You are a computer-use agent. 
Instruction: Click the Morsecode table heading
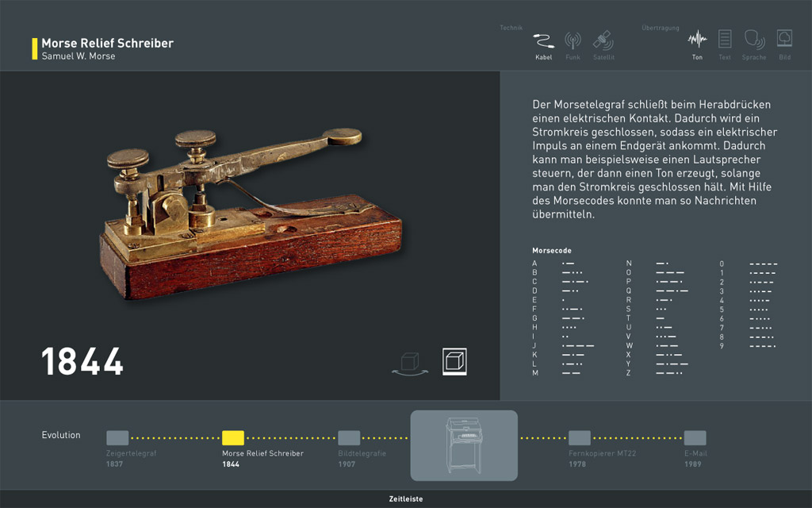pos(552,250)
